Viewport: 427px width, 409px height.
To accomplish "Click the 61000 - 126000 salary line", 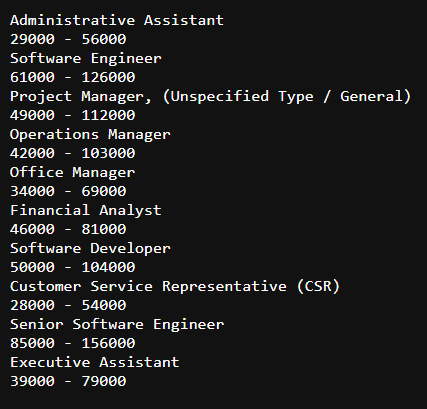I will pos(72,77).
